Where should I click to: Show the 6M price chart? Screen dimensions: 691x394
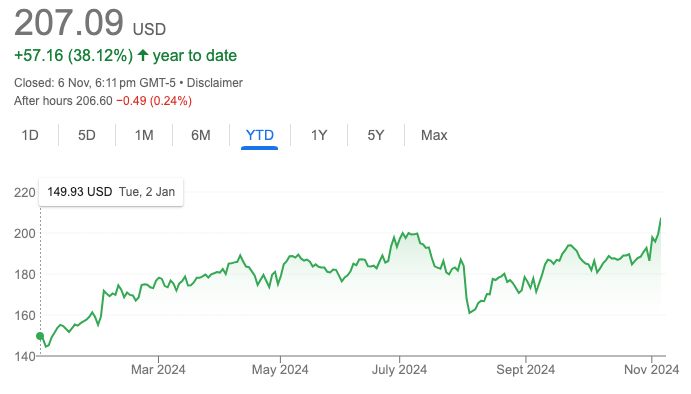[x=201, y=135]
